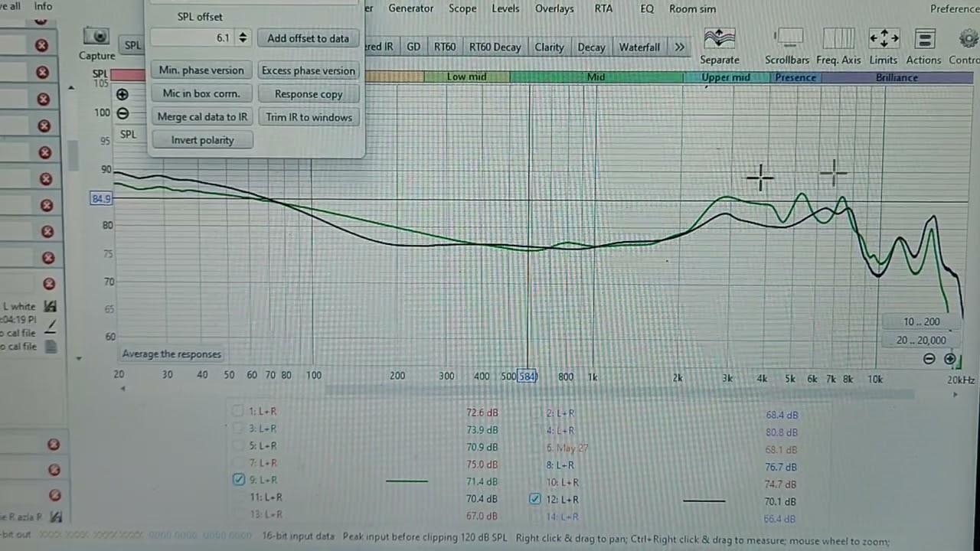Click the '8: L+R' legend label

[561, 465]
